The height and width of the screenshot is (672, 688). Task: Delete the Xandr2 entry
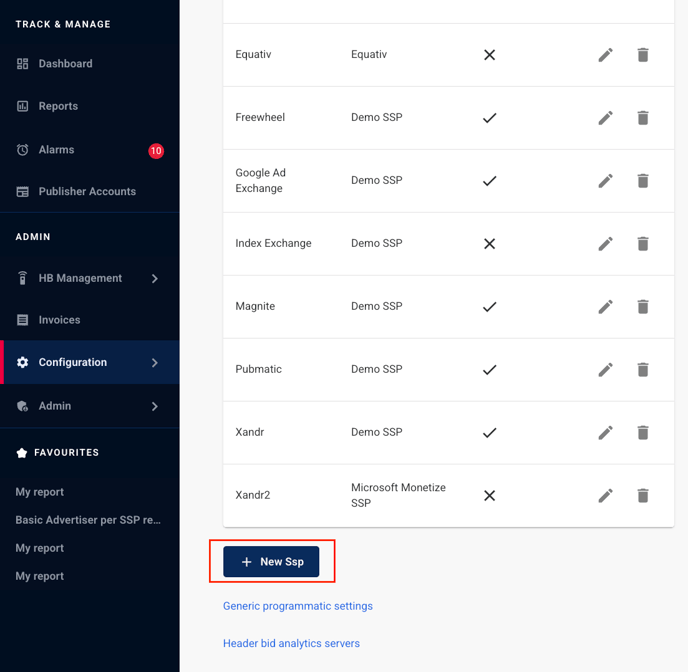(643, 496)
